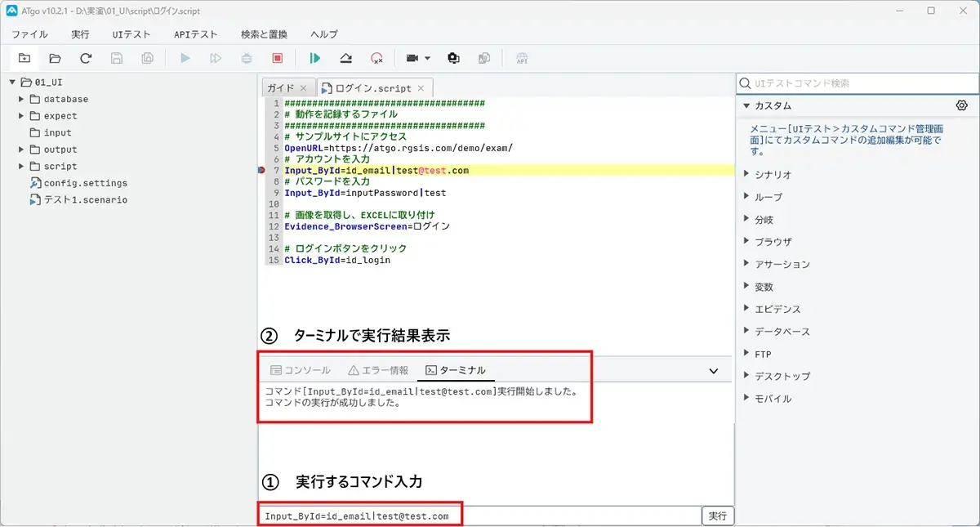Click the search magnifier icon
Image resolution: width=980 pixels, height=527 pixels.
[745, 83]
